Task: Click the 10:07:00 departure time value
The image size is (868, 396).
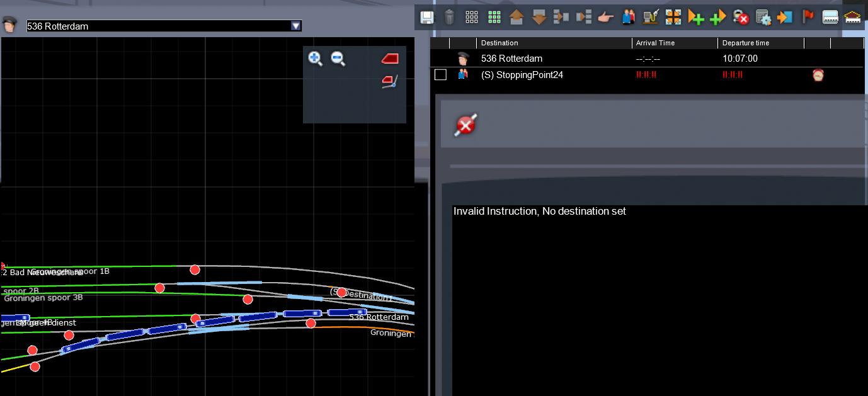Action: [x=740, y=59]
